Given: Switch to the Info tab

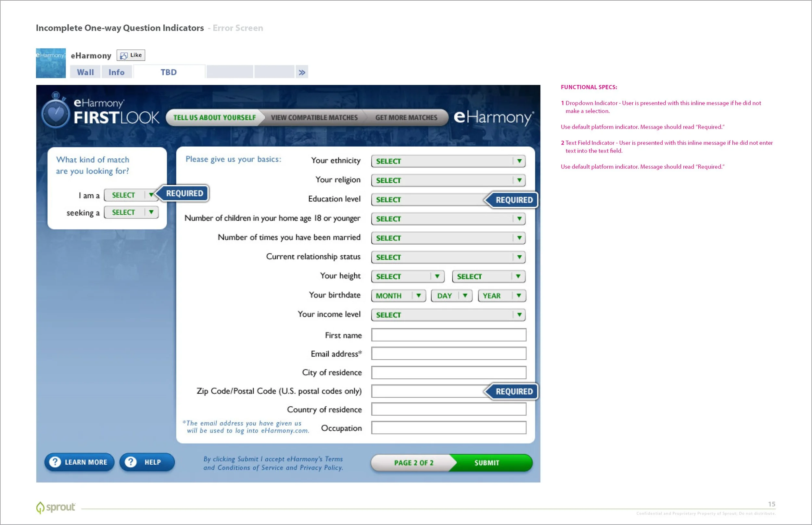Looking at the screenshot, I should click(116, 72).
